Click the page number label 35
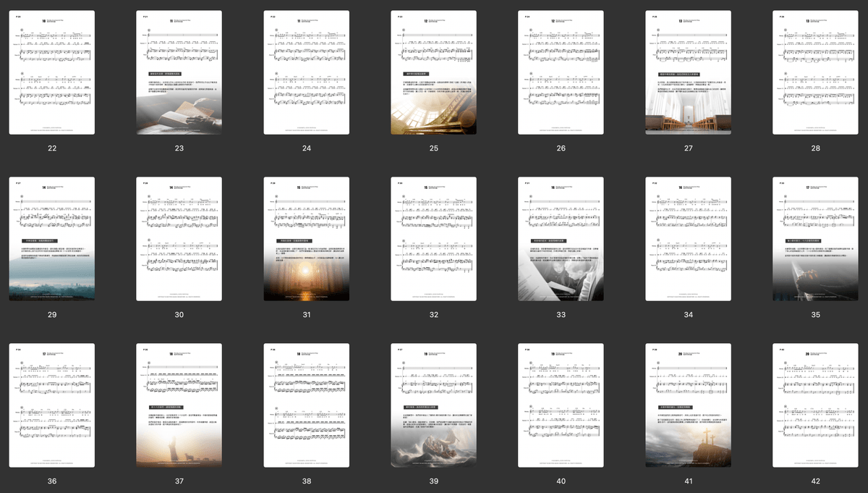Screen dimensions: 868x493 [816, 315]
